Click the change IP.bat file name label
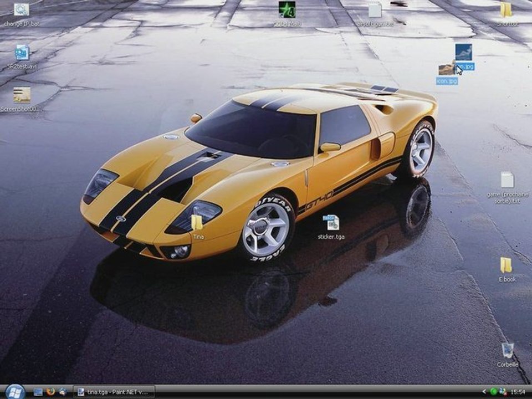The height and width of the screenshot is (399, 532). pyautogui.click(x=22, y=24)
